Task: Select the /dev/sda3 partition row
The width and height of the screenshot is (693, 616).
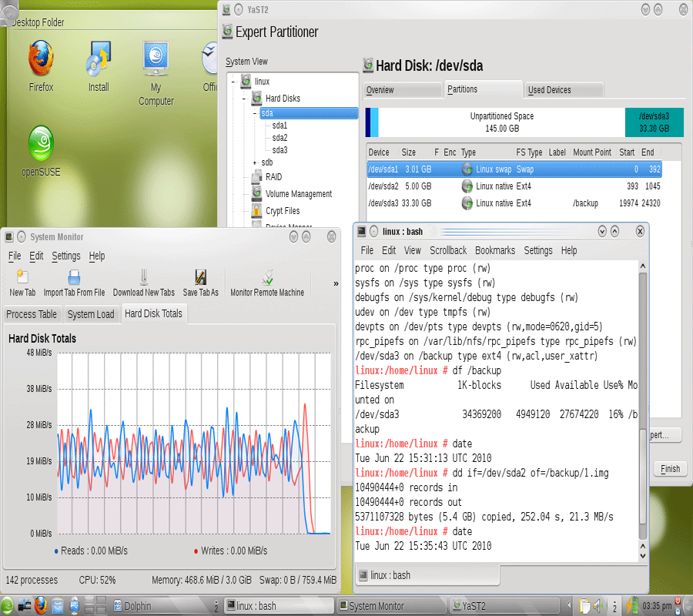Action: [514, 203]
